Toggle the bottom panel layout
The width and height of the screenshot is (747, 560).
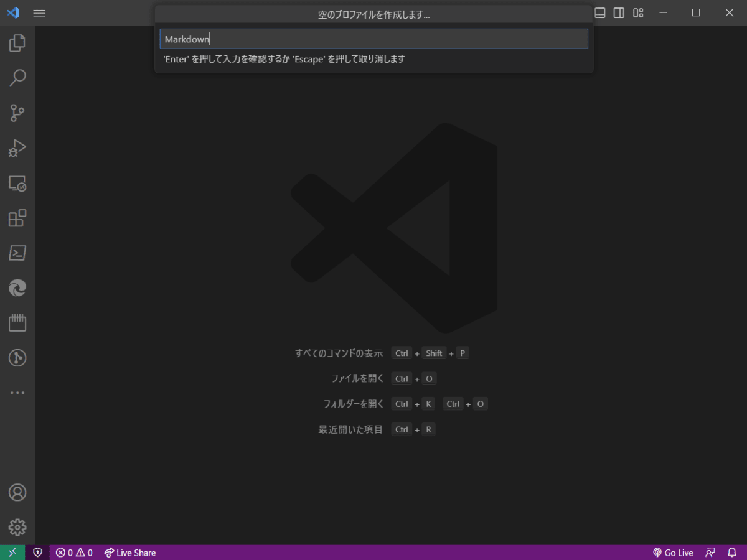(600, 12)
